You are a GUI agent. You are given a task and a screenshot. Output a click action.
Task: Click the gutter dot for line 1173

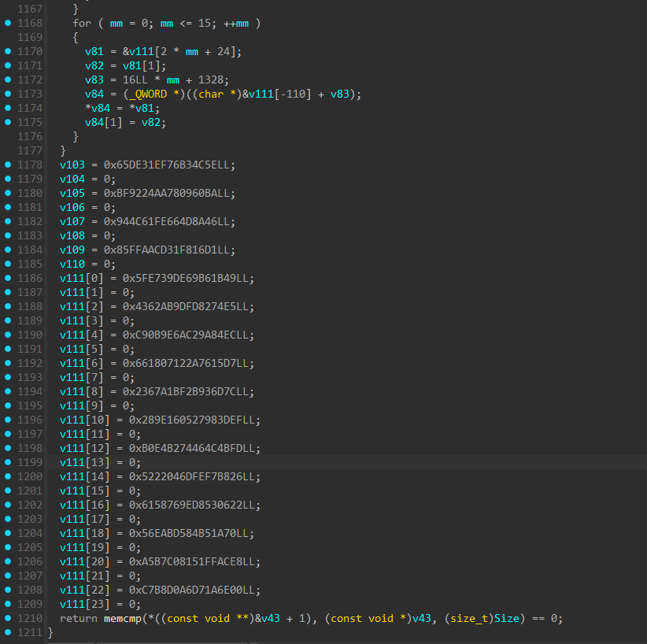pyautogui.click(x=8, y=94)
